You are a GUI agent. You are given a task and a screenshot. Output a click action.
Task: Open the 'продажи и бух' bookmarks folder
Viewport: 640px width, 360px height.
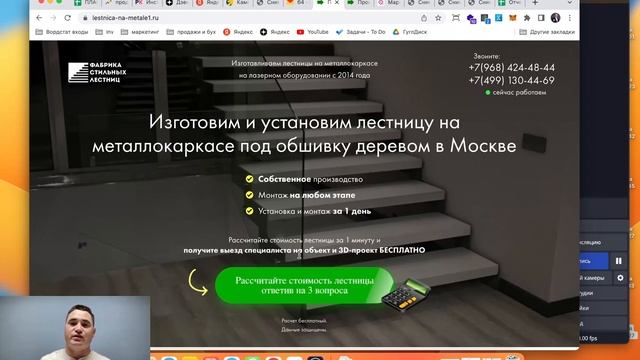pyautogui.click(x=191, y=32)
